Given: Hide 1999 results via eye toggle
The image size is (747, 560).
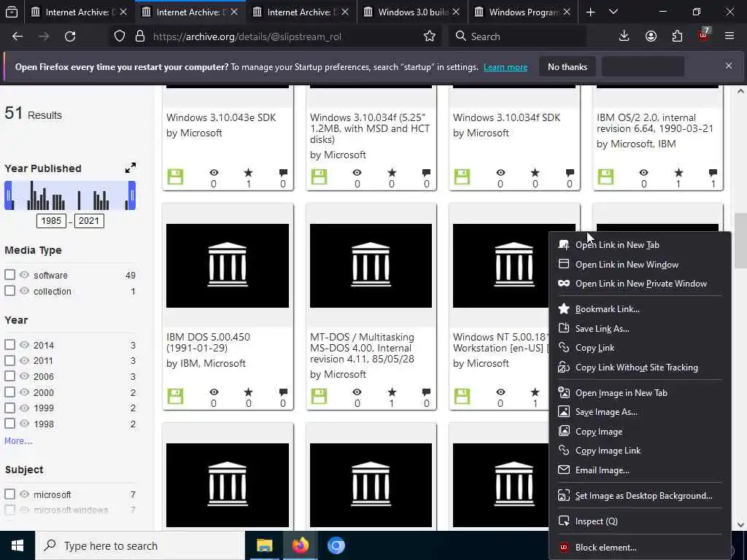Looking at the screenshot, I should 24,408.
